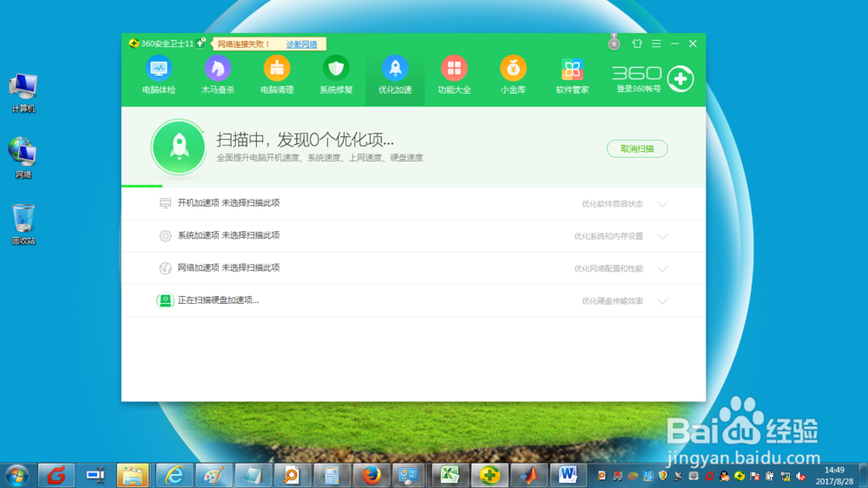Click the green plus account avatar icon
868x488 pixels.
pyautogui.click(x=681, y=79)
